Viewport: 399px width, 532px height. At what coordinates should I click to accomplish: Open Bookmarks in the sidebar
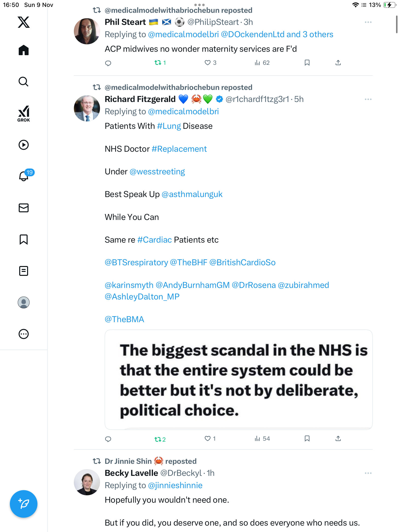[24, 239]
